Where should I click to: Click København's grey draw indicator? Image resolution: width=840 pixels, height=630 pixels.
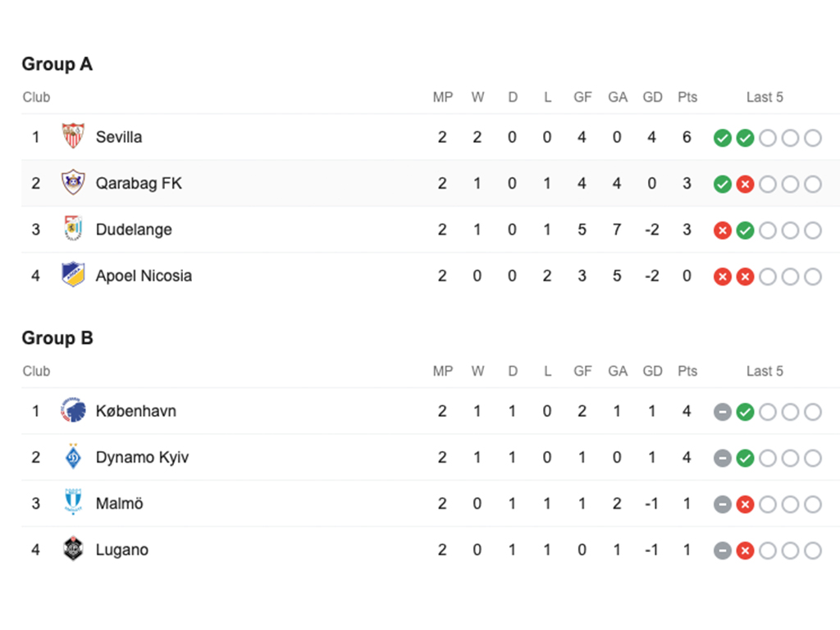coord(722,412)
